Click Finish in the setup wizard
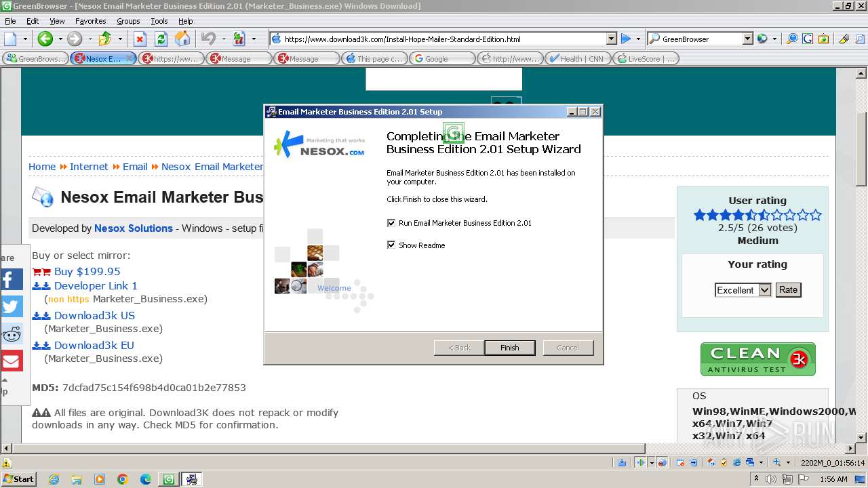Image resolution: width=868 pixels, height=488 pixels. tap(510, 348)
